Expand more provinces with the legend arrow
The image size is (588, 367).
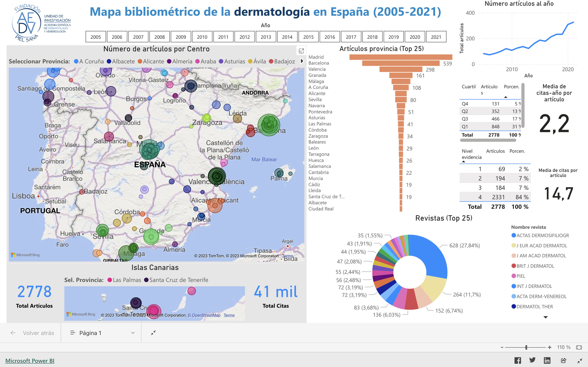pyautogui.click(x=302, y=61)
